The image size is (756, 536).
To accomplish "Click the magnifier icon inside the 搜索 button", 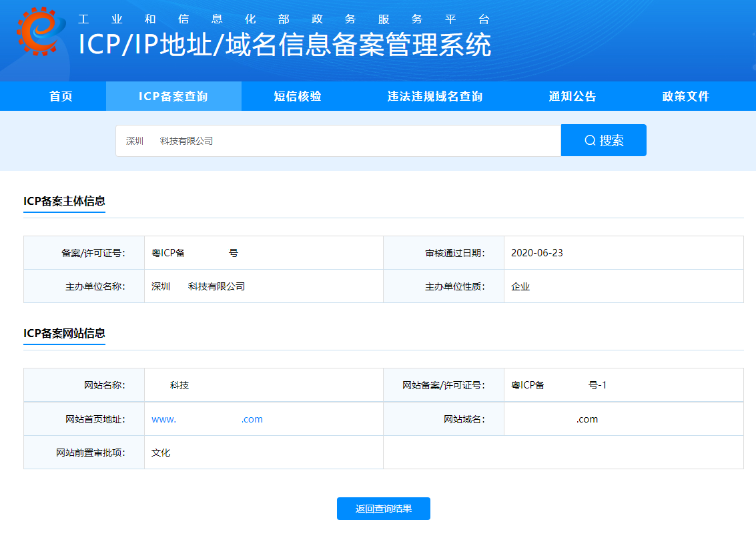I will tap(590, 140).
